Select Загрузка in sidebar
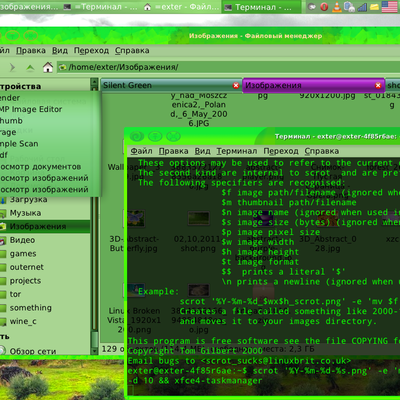Screen dimensions: 400x400 tap(28, 200)
